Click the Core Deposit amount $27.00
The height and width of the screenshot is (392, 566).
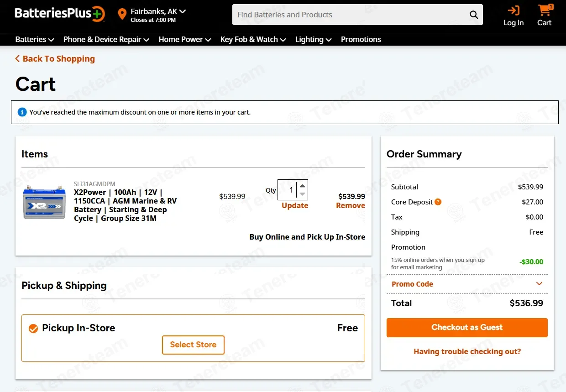click(x=533, y=202)
